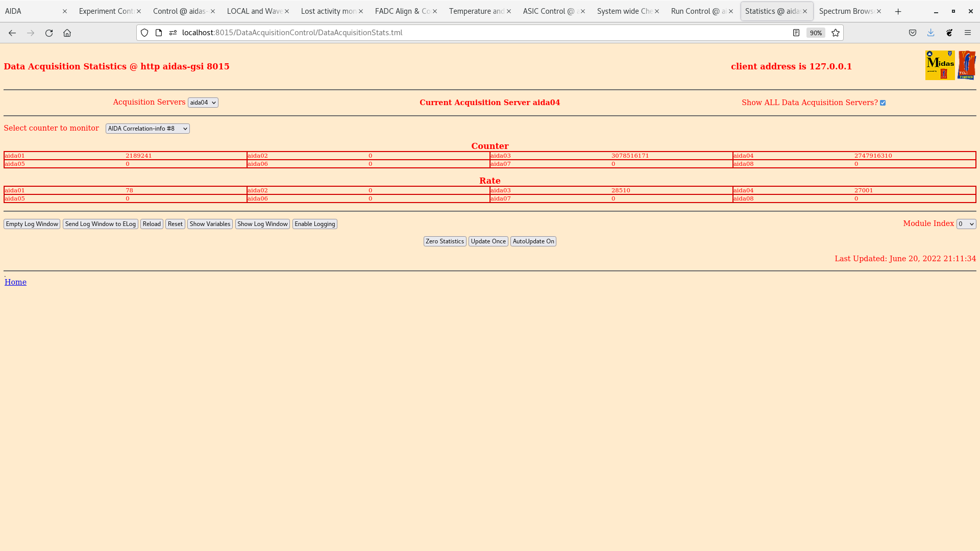Open the Pocket save icon
This screenshot has width=980, height=551.
click(x=913, y=33)
